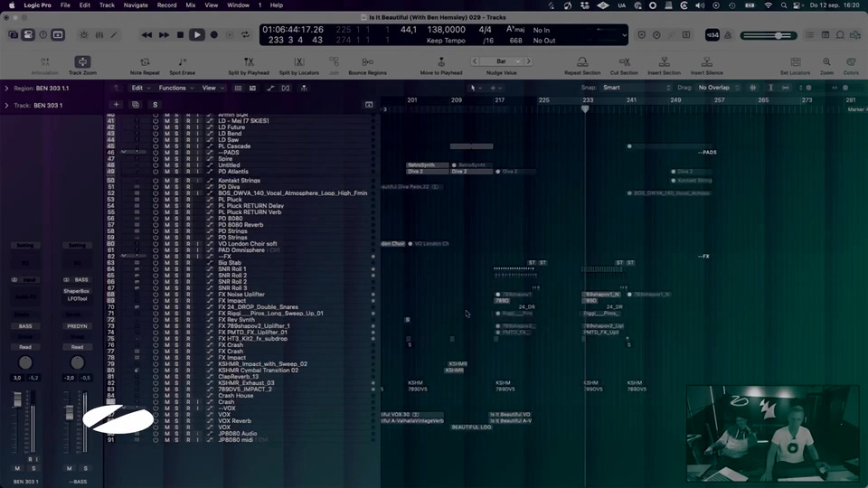This screenshot has width=868, height=488.
Task: Open the Loop Browser icon
Action: 840,35
